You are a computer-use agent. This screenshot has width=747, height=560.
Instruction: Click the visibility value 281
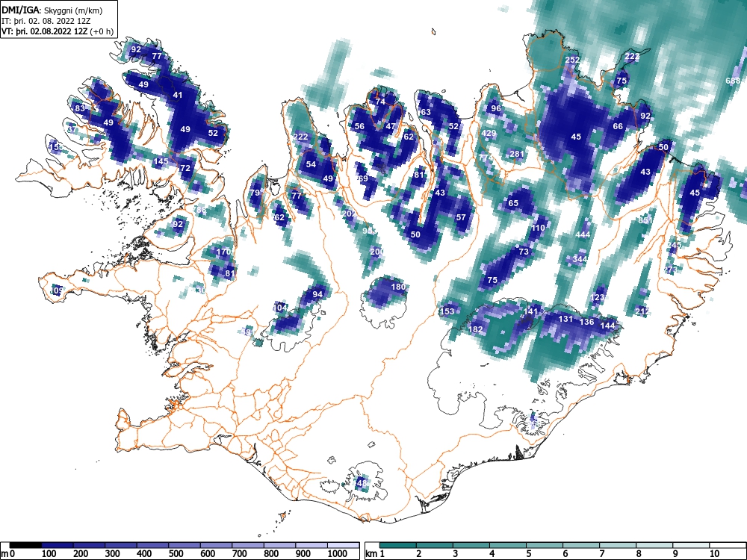[516, 154]
